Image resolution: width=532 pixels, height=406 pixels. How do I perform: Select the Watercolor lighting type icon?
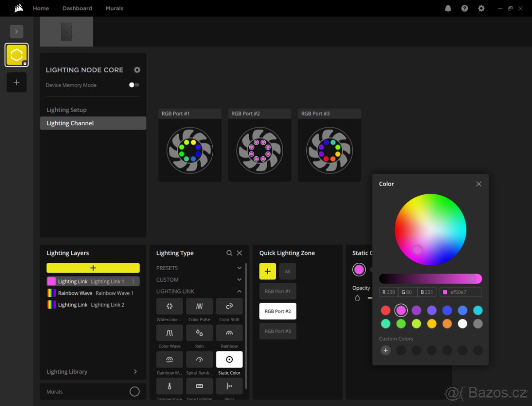click(x=169, y=306)
